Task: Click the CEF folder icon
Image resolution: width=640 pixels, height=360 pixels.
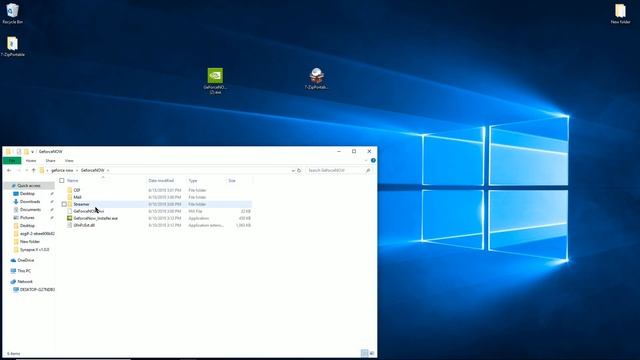Action: pos(69,190)
